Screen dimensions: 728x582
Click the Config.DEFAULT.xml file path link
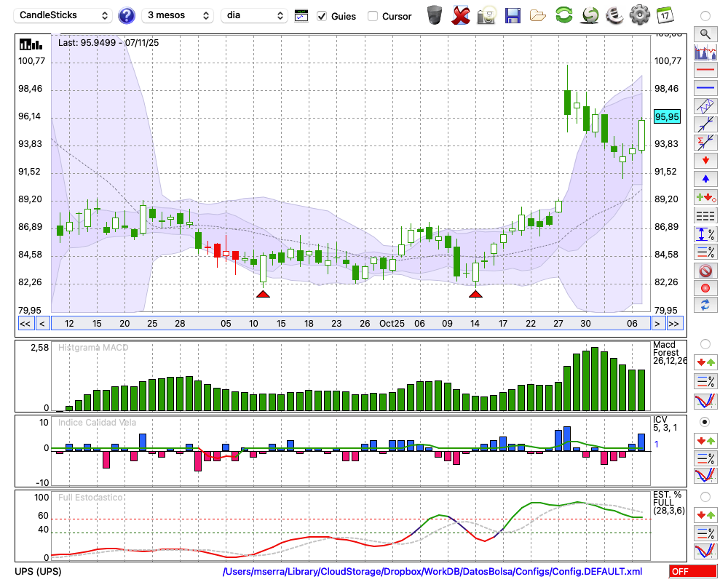click(432, 572)
